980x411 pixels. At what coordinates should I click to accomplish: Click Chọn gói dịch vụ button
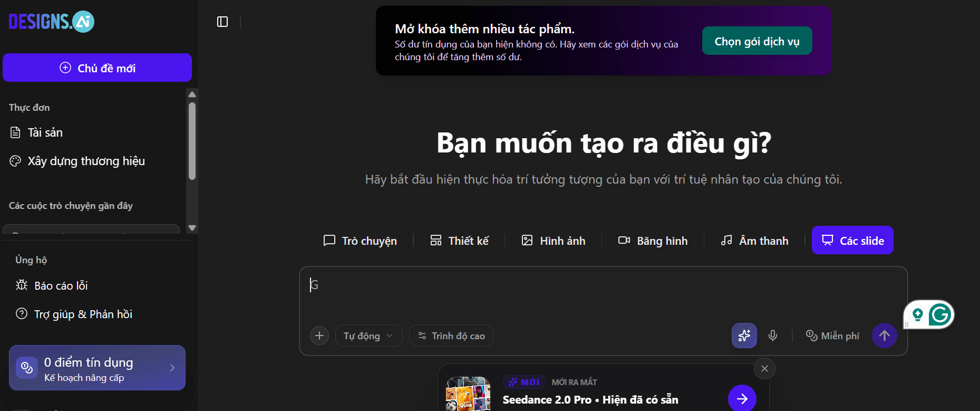[757, 41]
